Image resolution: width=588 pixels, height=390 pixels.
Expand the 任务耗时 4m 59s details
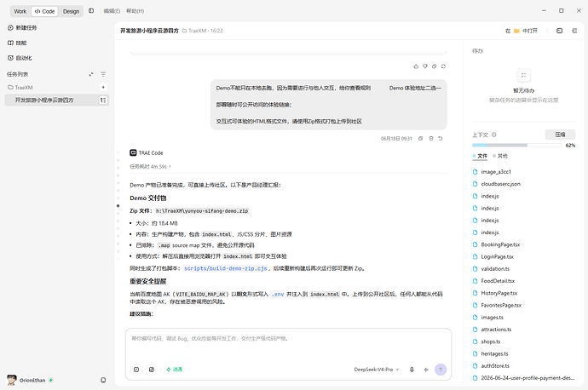150,166
